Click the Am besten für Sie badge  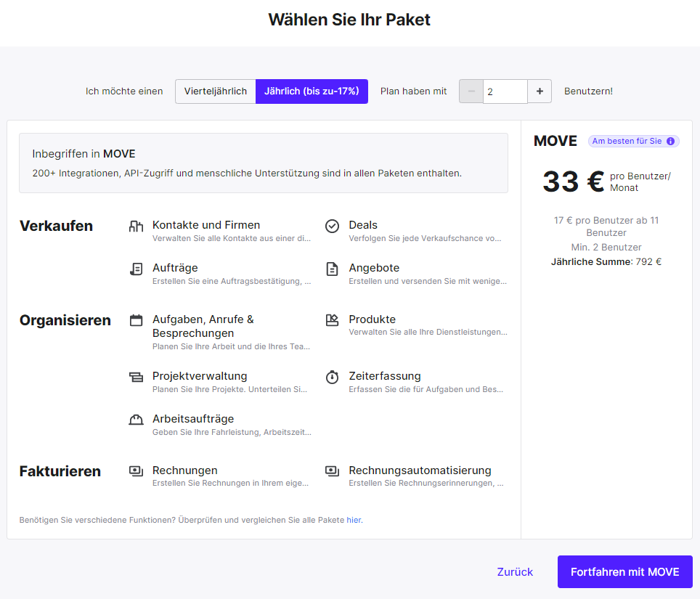coord(633,141)
